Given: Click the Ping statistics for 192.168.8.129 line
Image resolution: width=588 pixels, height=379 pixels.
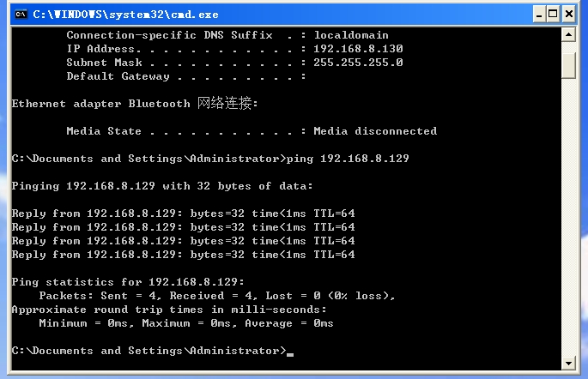Looking at the screenshot, I should [x=128, y=282].
